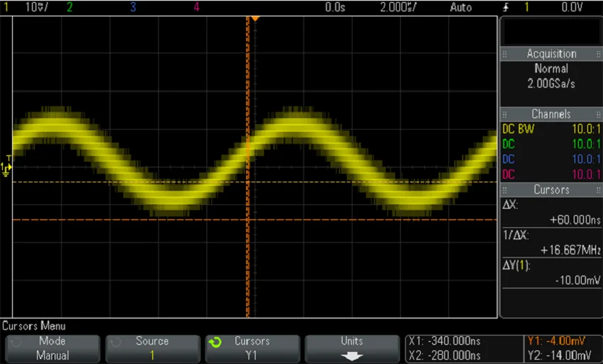Click the rising edge trigger icon

(x=506, y=7)
